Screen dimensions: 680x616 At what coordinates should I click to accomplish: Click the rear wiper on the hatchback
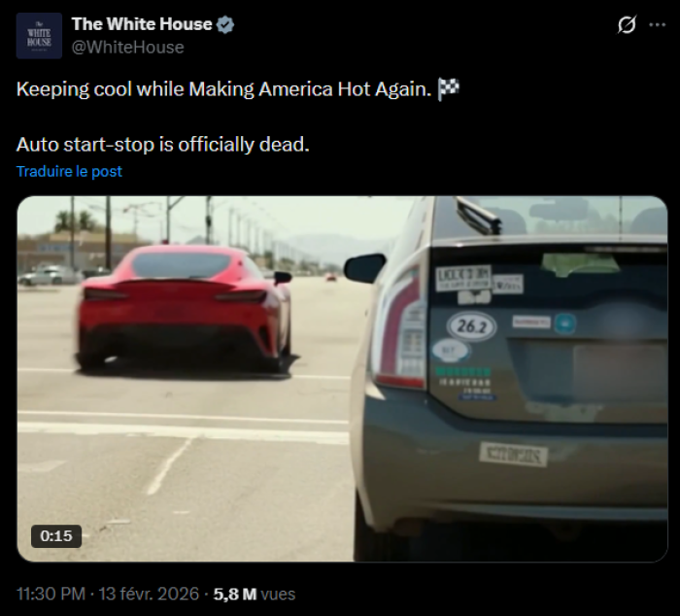tap(478, 215)
